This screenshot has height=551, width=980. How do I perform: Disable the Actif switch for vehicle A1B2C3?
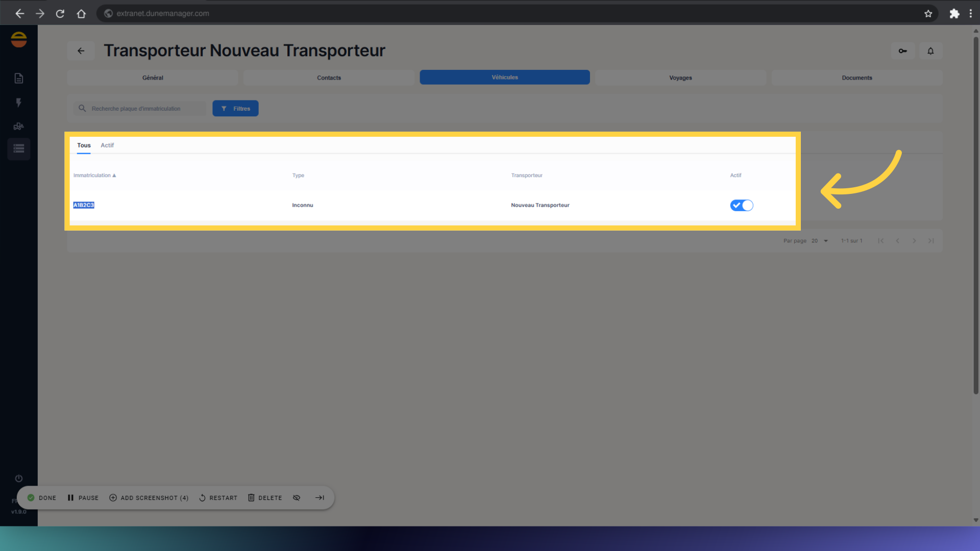click(742, 205)
